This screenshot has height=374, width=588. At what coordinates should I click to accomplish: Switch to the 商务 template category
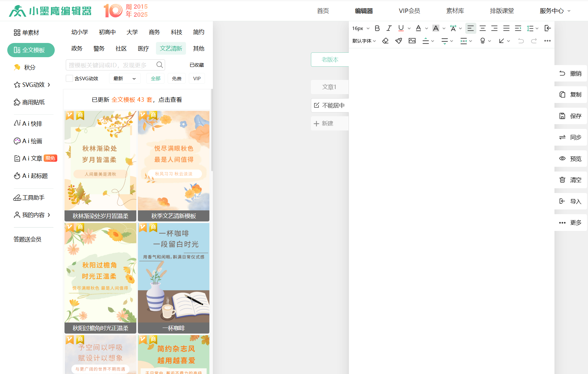154,32
